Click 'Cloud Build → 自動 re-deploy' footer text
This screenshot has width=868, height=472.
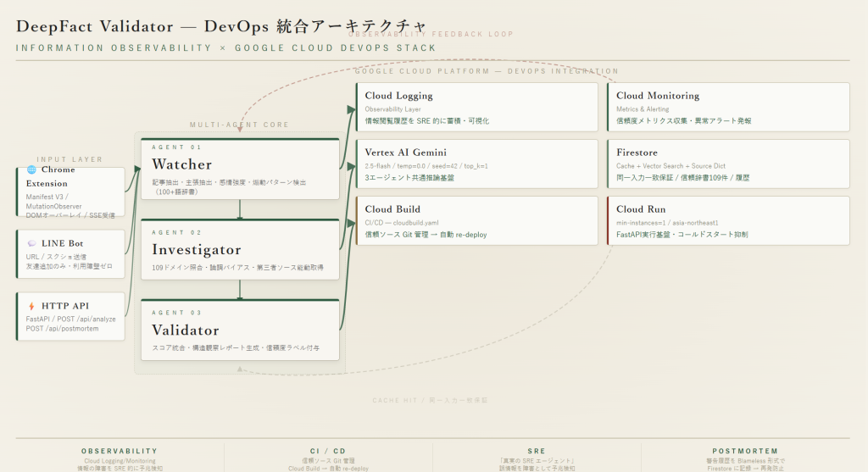tap(328, 469)
